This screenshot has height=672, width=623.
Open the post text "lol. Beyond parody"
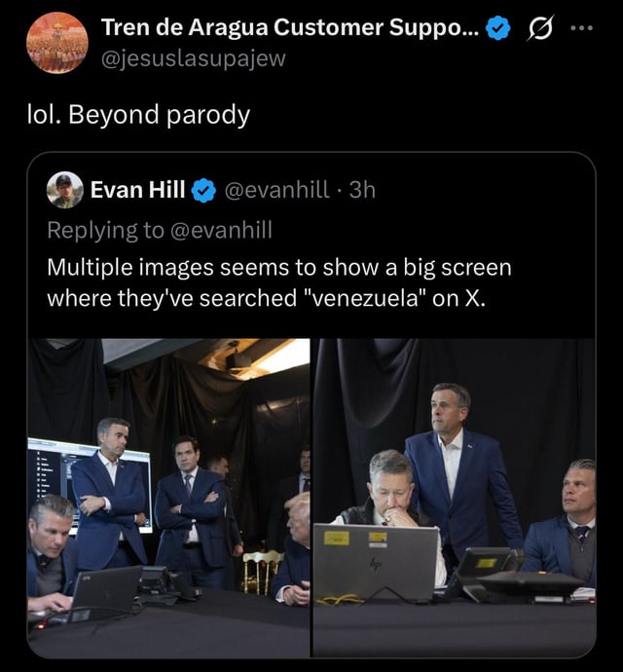[x=138, y=115]
